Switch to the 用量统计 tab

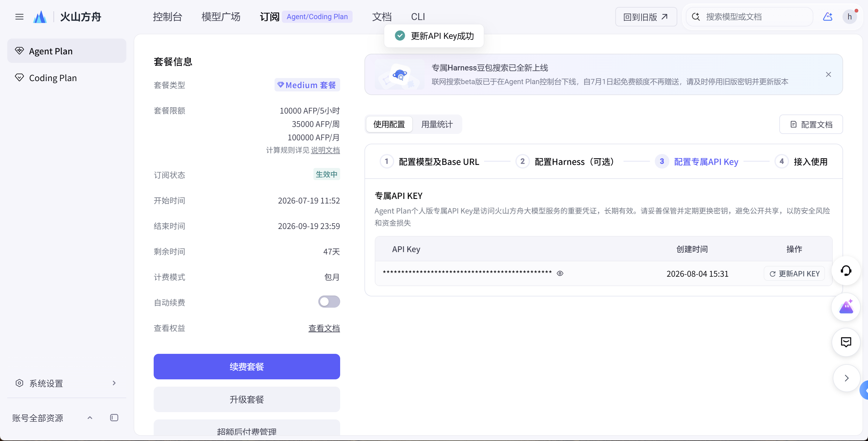[437, 124]
